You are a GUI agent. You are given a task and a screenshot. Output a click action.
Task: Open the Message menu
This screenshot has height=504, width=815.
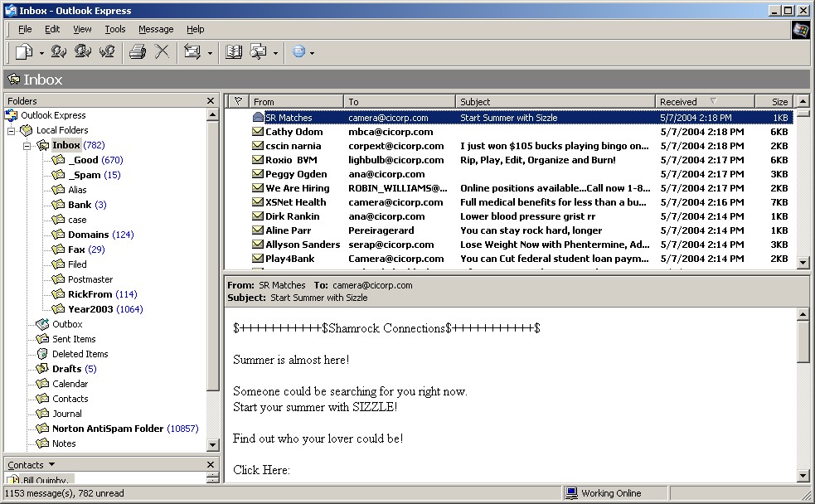(x=156, y=29)
